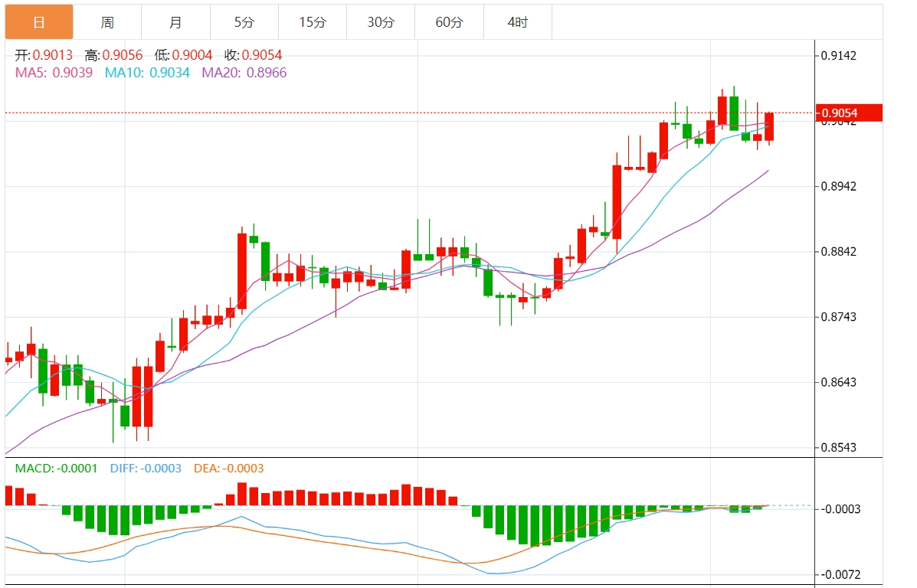Click the MACD: -0.0001 label
917x588 pixels.
coord(56,468)
